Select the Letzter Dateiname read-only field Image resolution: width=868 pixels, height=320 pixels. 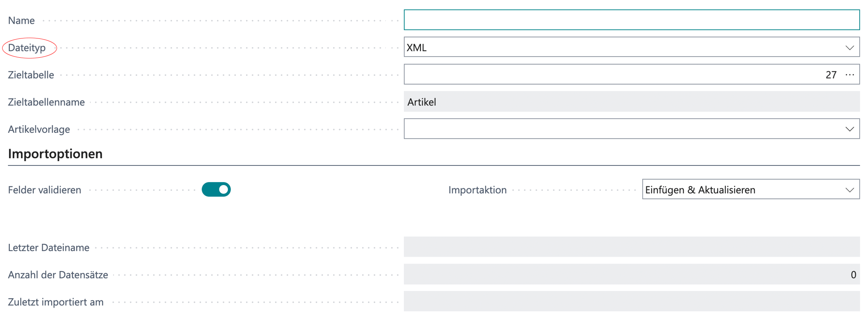[632, 247]
